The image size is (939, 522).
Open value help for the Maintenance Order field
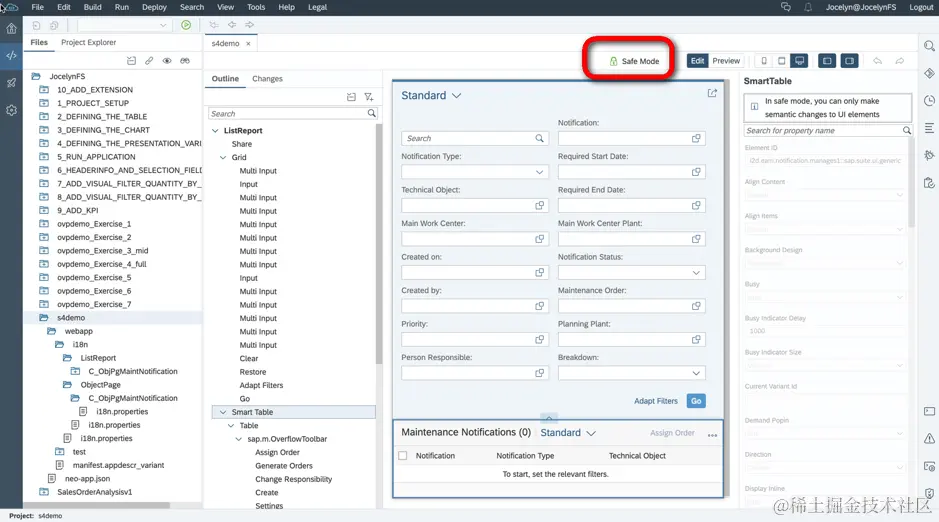pos(696,306)
